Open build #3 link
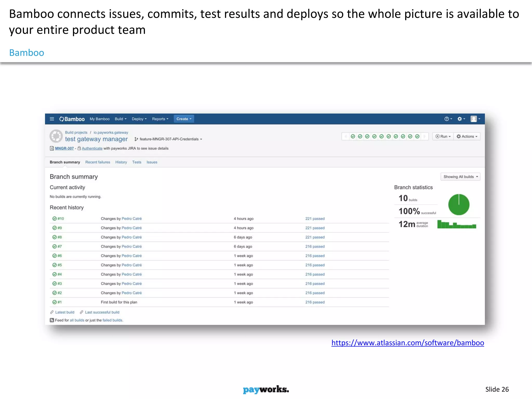 pyautogui.click(x=60, y=284)
